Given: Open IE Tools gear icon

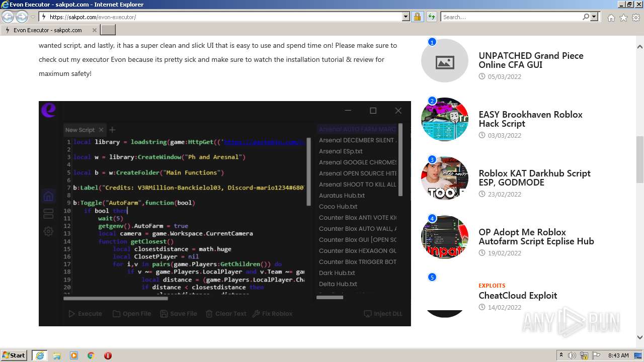Looking at the screenshot, I should (x=636, y=18).
